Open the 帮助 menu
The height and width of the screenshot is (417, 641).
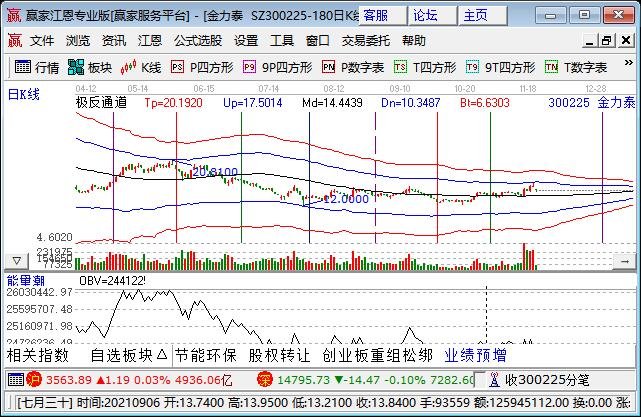point(414,40)
